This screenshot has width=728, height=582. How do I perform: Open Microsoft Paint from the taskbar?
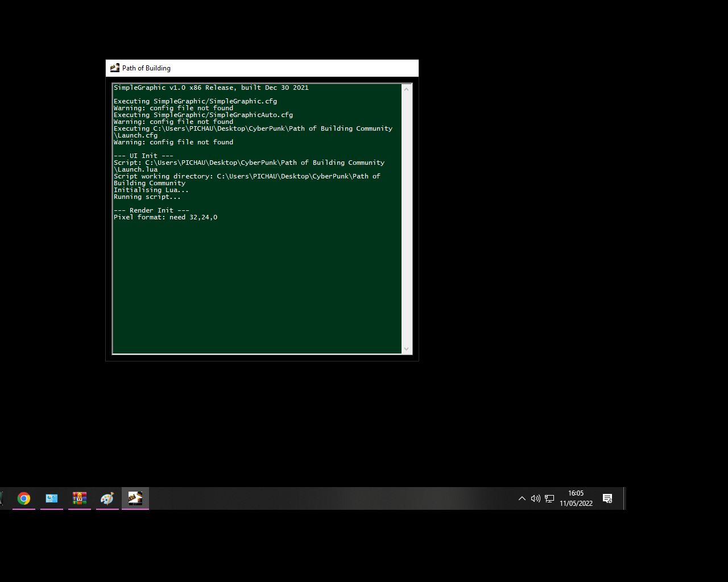click(107, 498)
